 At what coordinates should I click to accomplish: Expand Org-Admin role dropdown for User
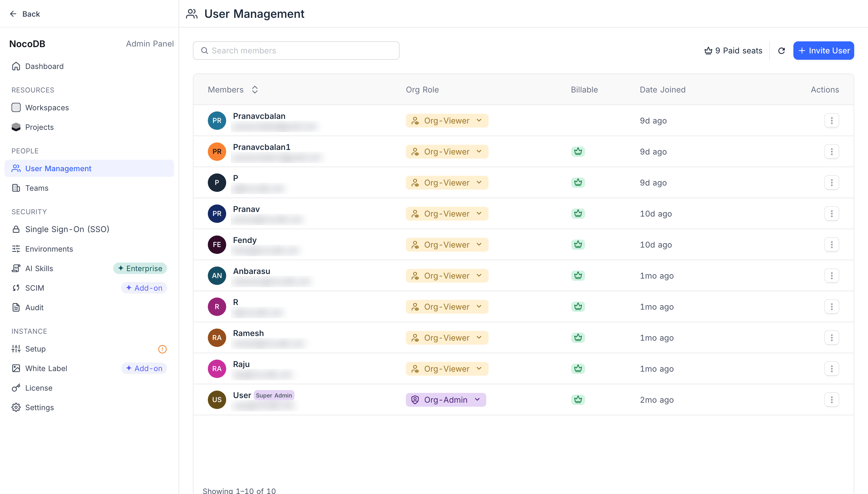point(445,400)
